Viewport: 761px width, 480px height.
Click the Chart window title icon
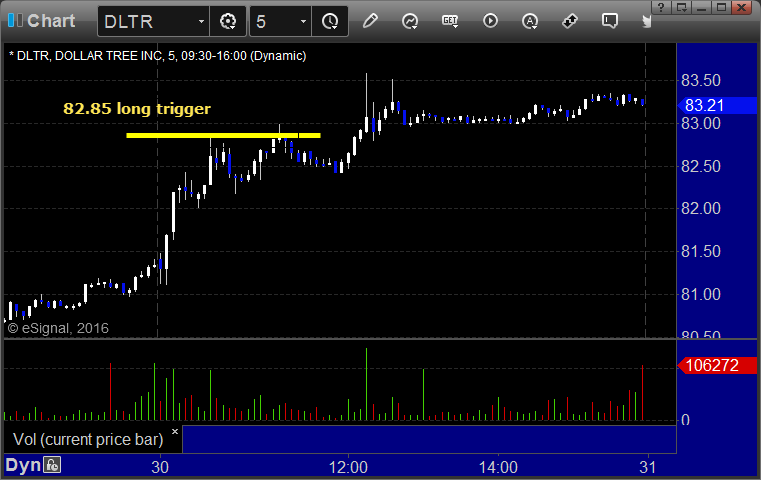click(15, 20)
